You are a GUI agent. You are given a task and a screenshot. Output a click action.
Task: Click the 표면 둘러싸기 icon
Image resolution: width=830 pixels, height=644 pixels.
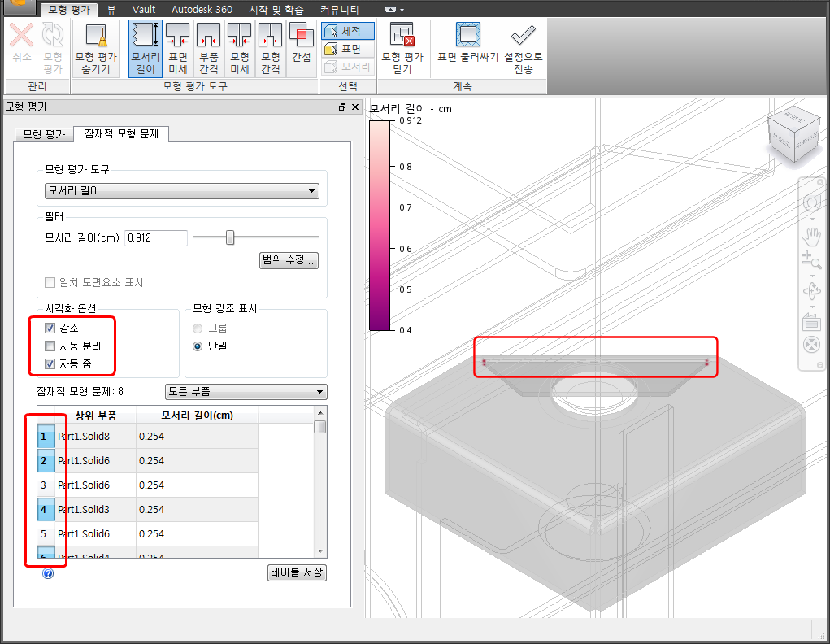tap(468, 43)
